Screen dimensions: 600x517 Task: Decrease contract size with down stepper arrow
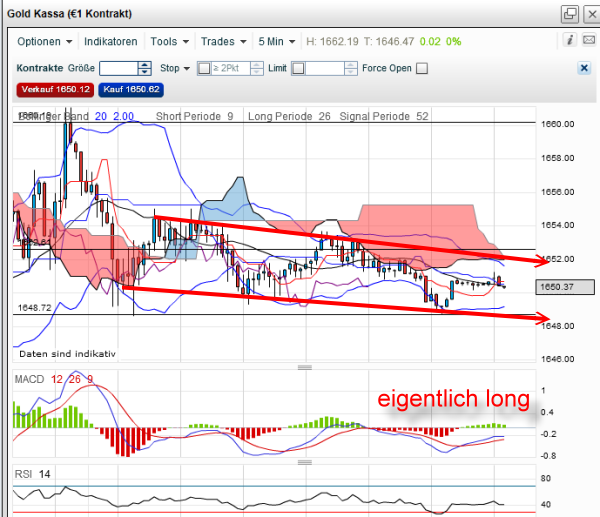tap(144, 72)
